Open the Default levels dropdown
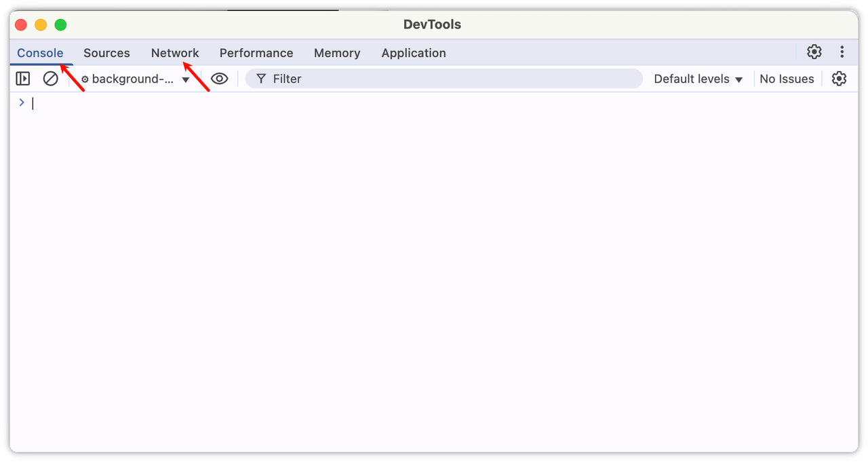 point(698,79)
